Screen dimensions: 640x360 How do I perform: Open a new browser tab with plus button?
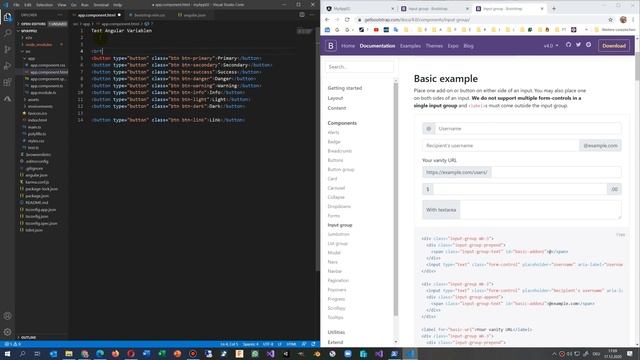[x=554, y=9]
